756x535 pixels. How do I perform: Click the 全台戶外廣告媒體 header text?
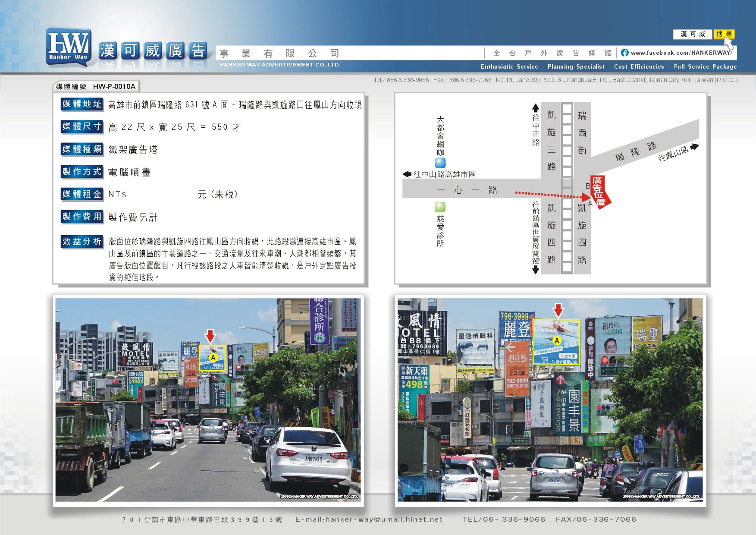coord(552,53)
